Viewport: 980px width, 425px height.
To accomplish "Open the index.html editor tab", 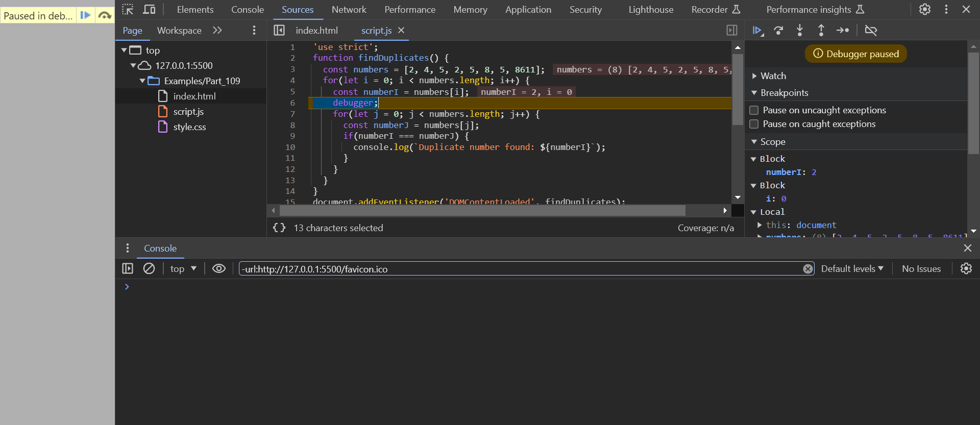I will click(x=316, y=31).
